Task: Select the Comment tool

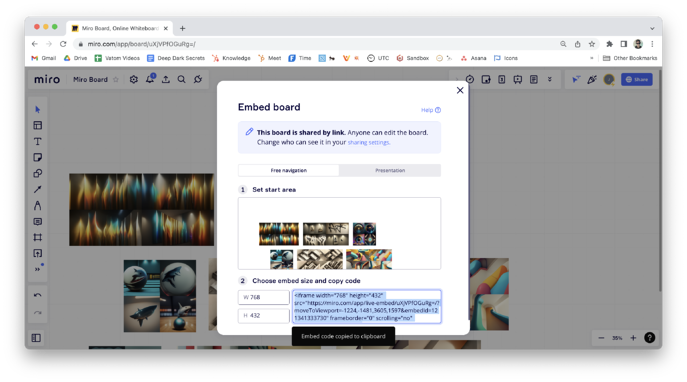Action: click(38, 222)
